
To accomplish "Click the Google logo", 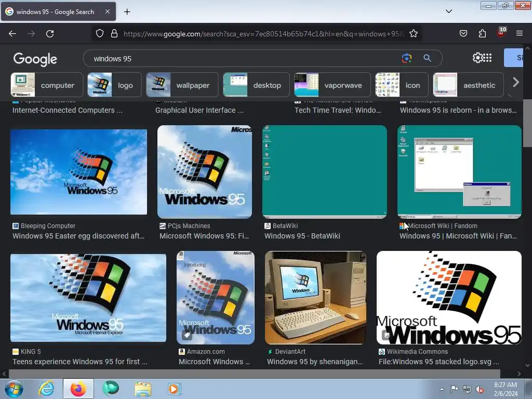I will tap(35, 59).
